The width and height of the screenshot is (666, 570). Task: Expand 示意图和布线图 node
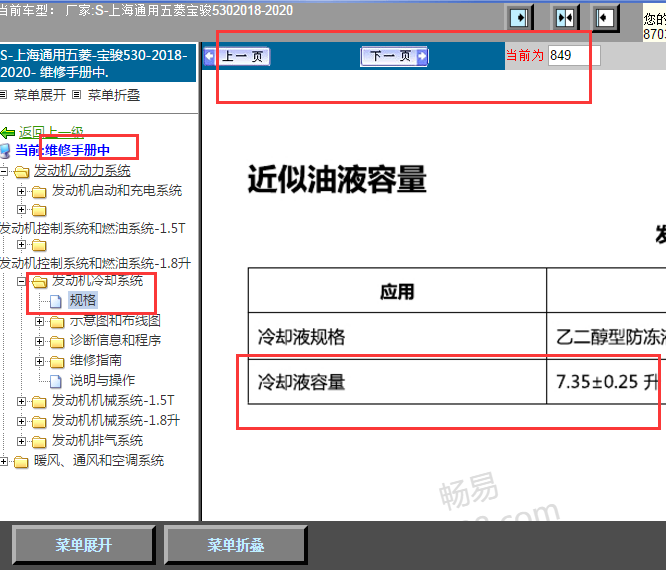39,322
